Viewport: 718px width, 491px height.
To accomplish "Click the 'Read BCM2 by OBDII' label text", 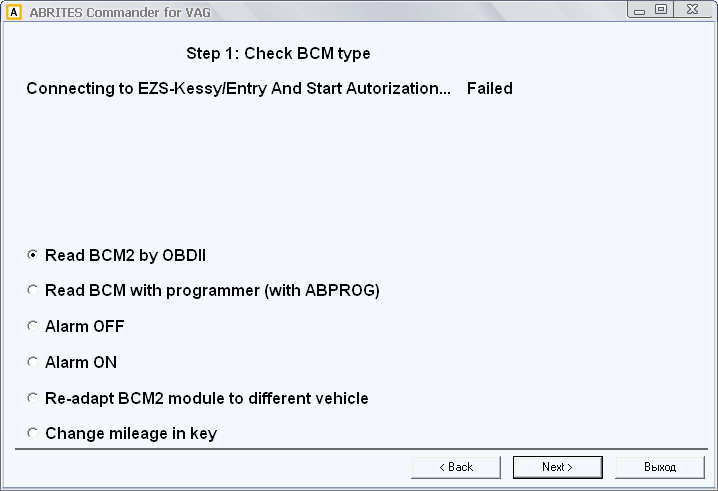I will [x=126, y=255].
